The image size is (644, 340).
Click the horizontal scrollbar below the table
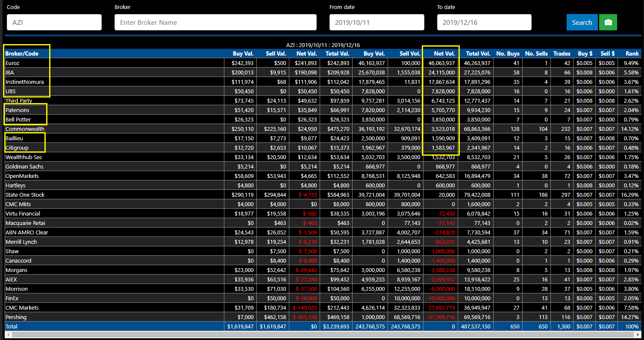click(x=322, y=334)
